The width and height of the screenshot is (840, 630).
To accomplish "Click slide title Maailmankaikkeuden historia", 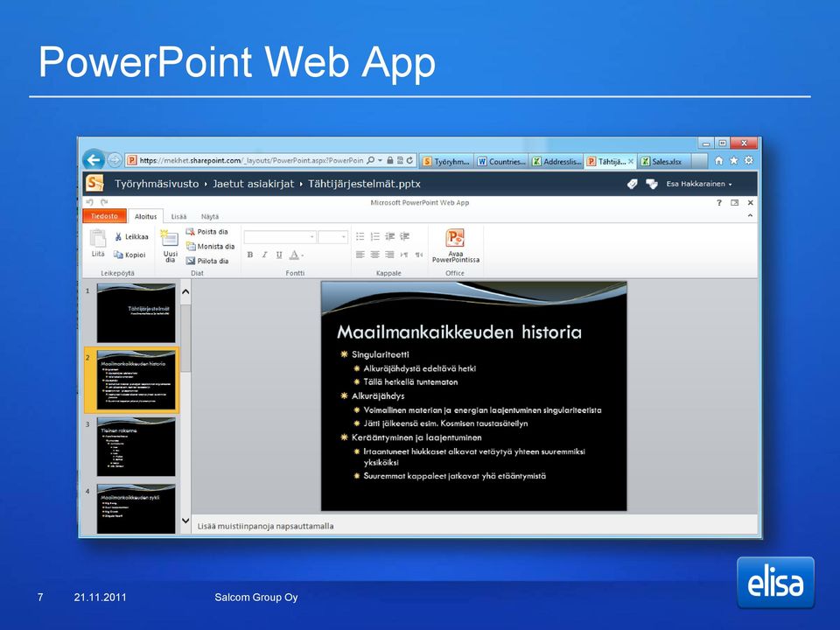I will click(x=459, y=332).
